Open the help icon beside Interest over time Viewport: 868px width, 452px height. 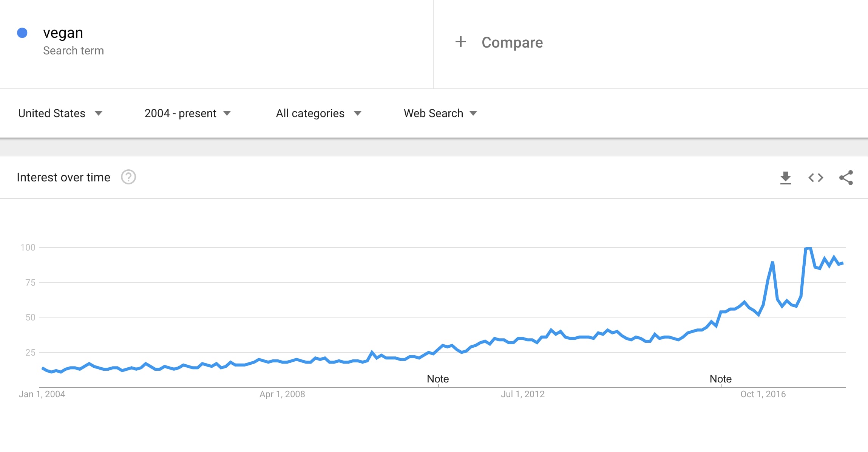128,177
